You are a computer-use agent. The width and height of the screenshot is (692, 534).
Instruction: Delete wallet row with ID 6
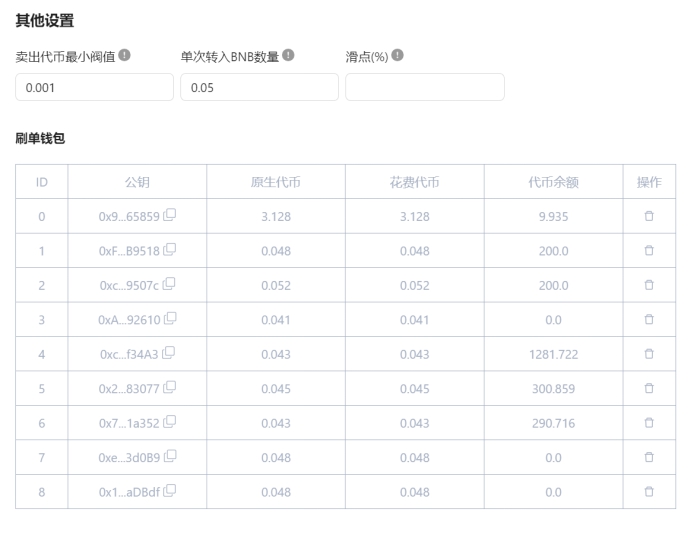point(648,422)
